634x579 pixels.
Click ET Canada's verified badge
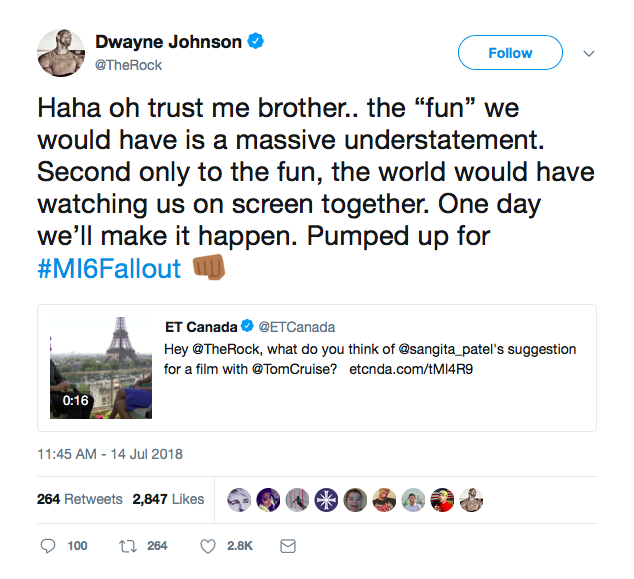[x=248, y=327]
